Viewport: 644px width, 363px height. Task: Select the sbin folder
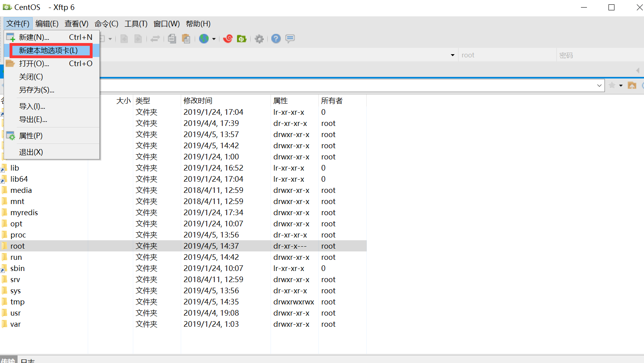pos(17,268)
